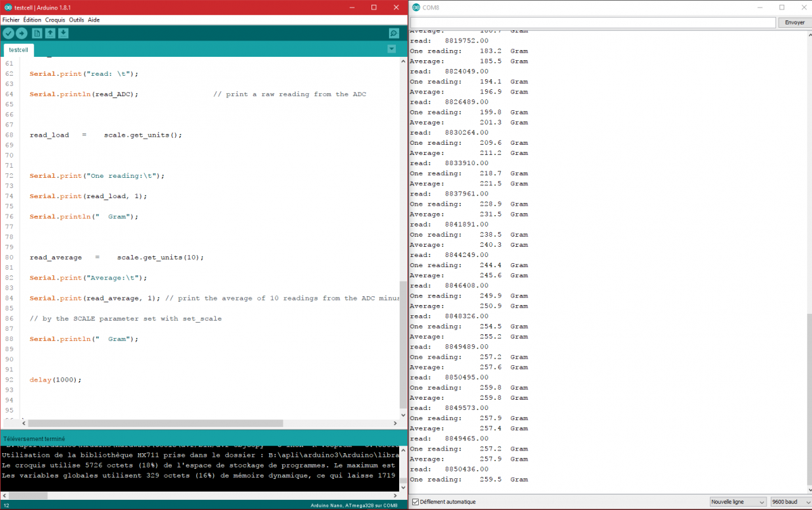Screen dimensions: 812x510
Task: Click the SCALE parameter comment line 86
Action: (126, 318)
